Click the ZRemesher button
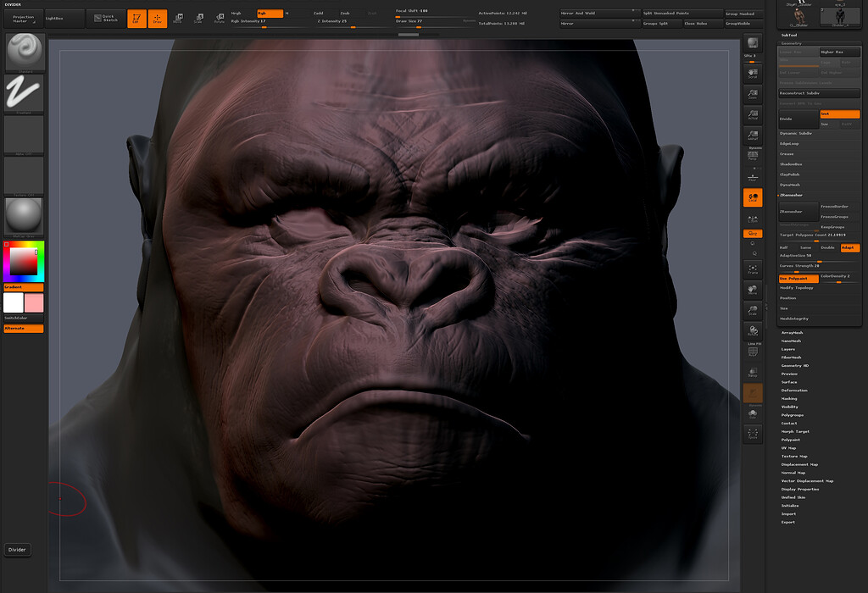Viewport: 868px width, 593px height. click(x=799, y=212)
